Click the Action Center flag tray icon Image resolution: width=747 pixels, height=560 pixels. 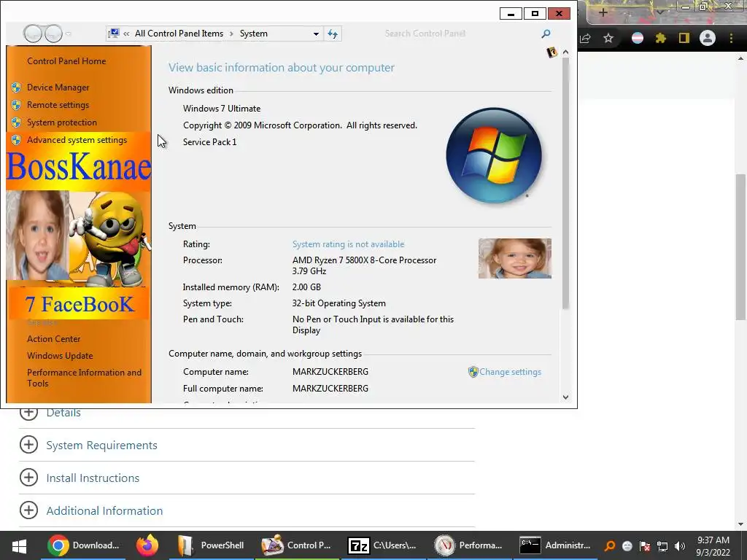[x=645, y=546]
